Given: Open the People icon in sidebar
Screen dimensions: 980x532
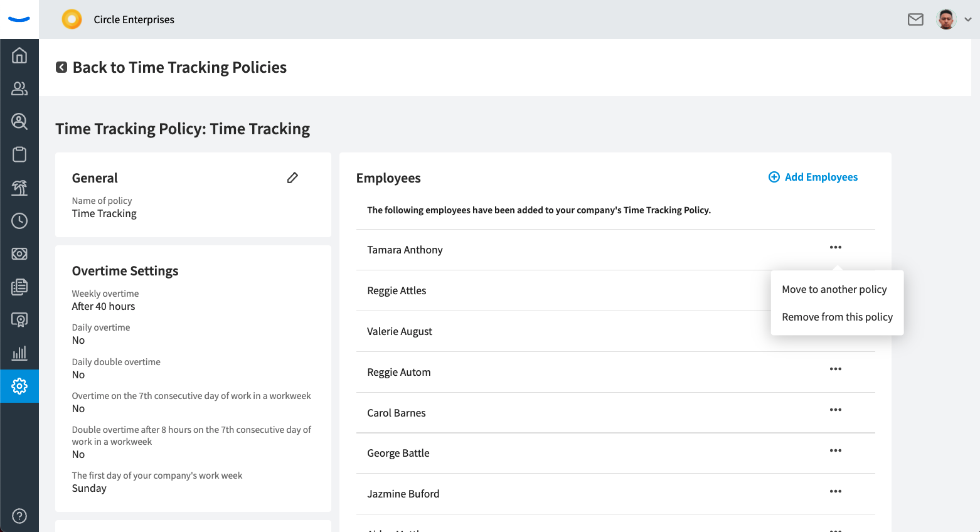Looking at the screenshot, I should coord(19,88).
